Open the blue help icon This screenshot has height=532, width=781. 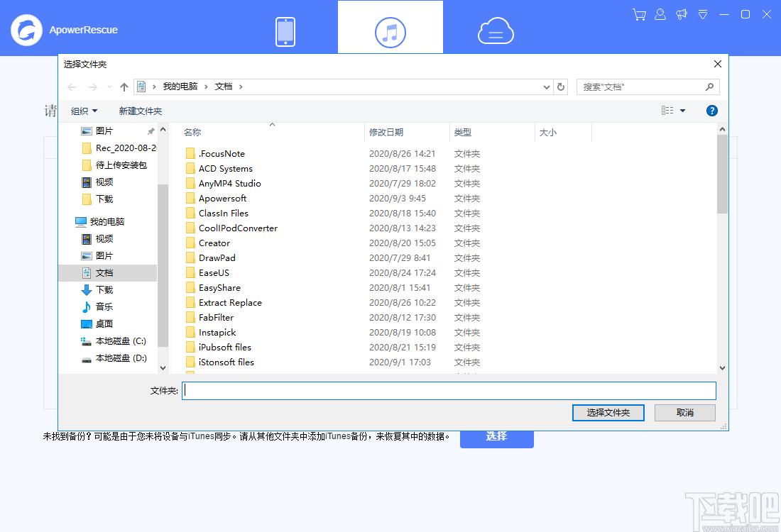click(711, 111)
